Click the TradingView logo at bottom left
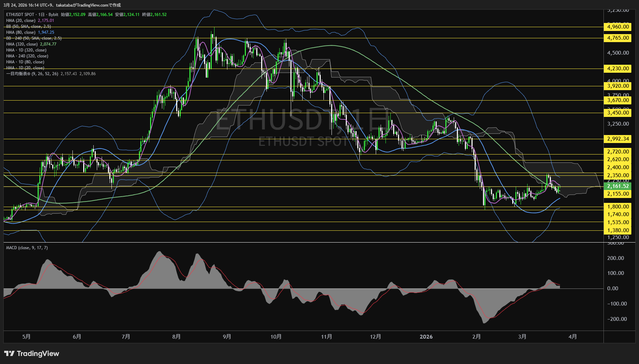Screen dimensions: 639x364 [x=32, y=354]
